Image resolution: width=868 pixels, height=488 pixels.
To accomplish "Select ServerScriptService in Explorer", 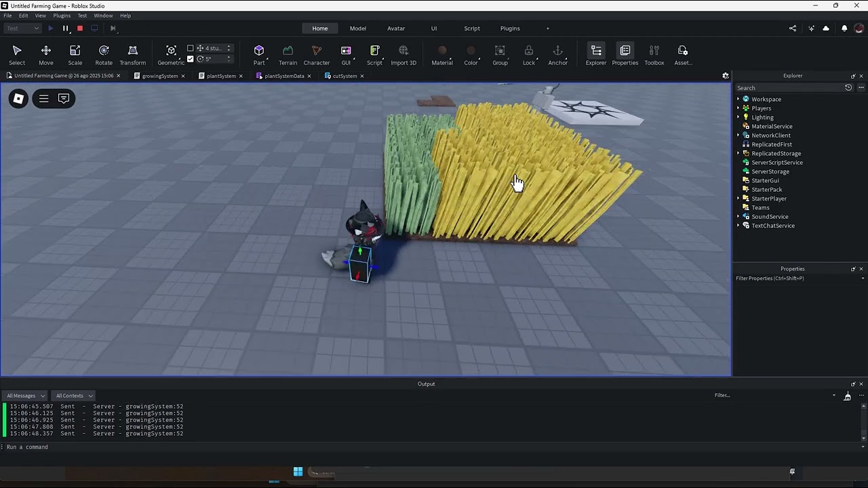I will pos(777,163).
